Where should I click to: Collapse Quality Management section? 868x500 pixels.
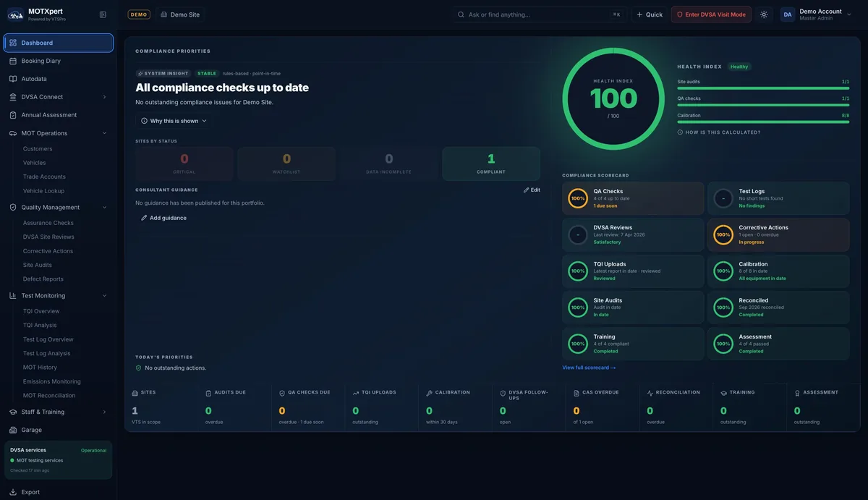(104, 207)
